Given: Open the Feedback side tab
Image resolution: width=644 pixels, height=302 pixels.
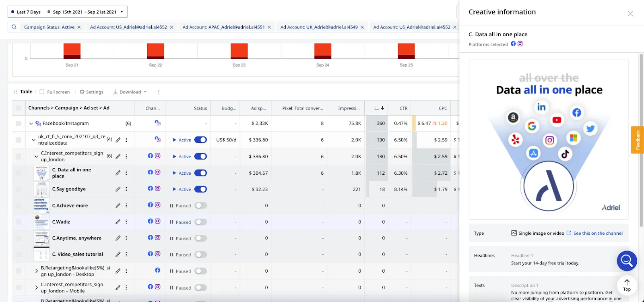Looking at the screenshot, I should coord(638,140).
